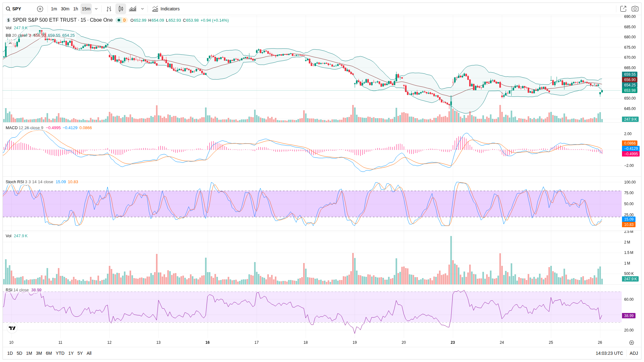Toggle the orange D delayed data badge
Screen dimensions: 644x362
tap(125, 20)
